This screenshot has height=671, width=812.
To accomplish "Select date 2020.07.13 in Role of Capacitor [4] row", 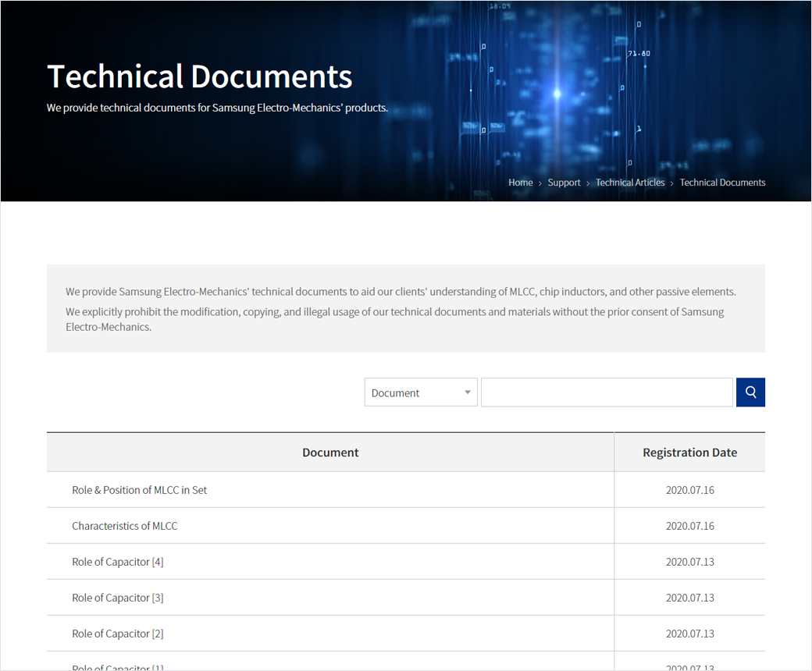I will pyautogui.click(x=689, y=562).
